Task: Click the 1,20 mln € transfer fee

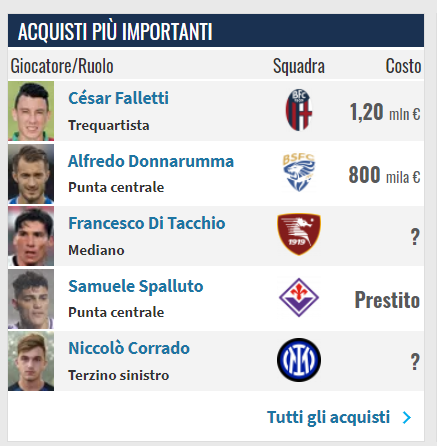Action: click(385, 112)
